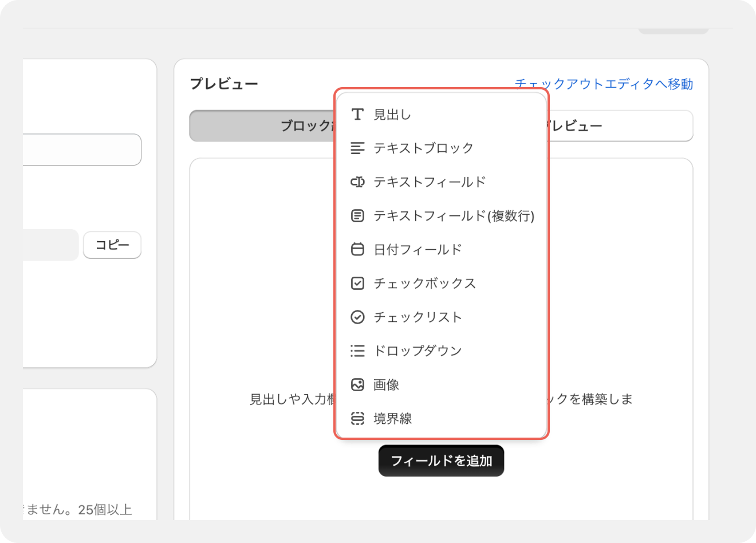
Task: Click the checklist circle-check icon
Action: click(357, 317)
